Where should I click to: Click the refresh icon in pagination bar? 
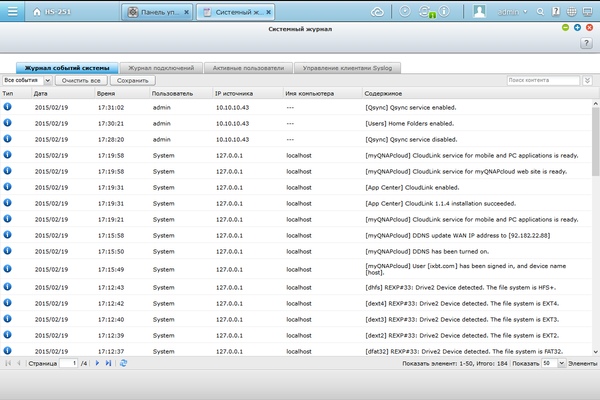click(x=123, y=364)
